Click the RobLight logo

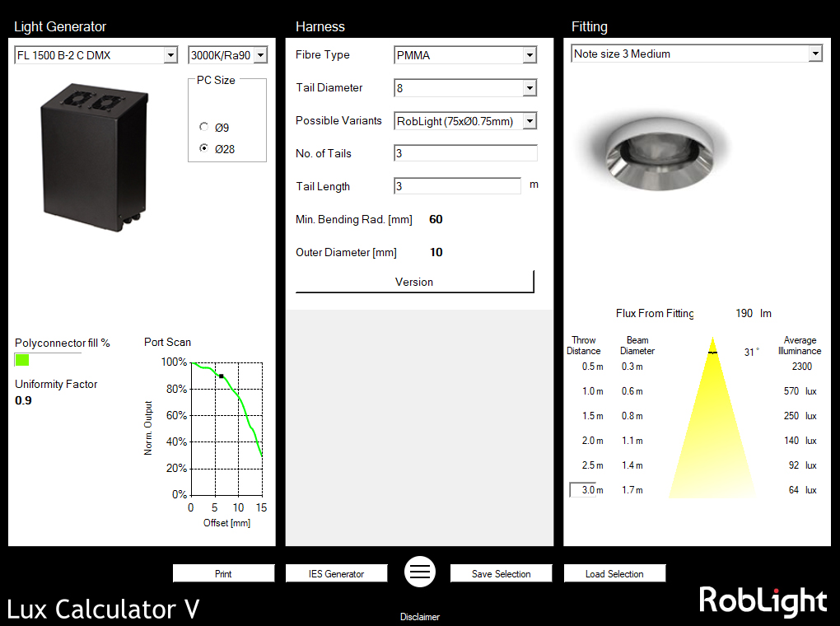(x=763, y=601)
